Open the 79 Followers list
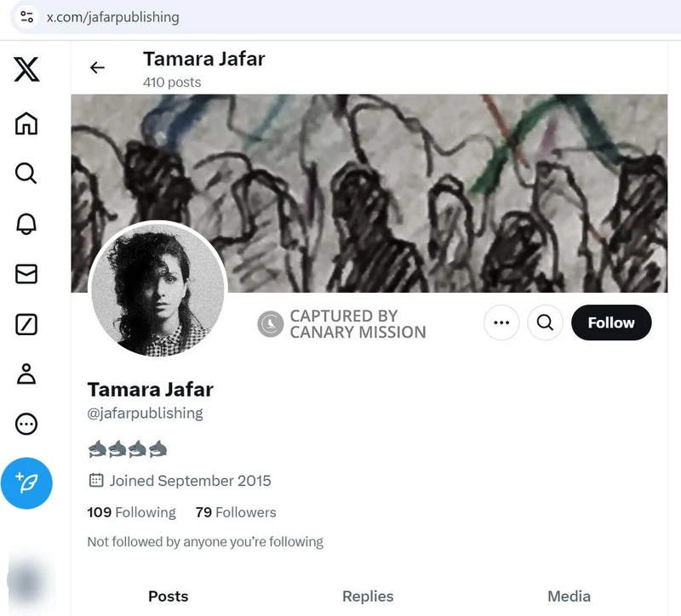The height and width of the screenshot is (616, 681). pos(235,512)
